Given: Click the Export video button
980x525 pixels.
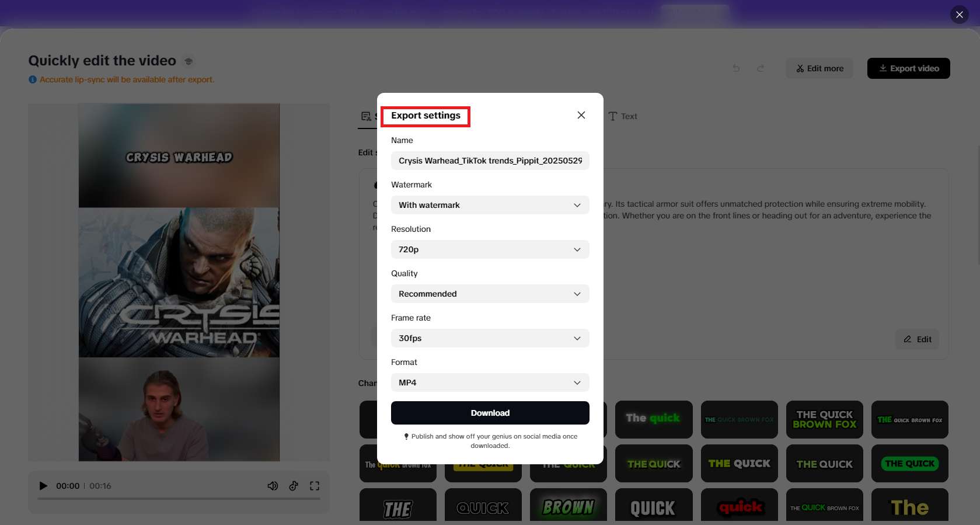Looking at the screenshot, I should click(x=908, y=68).
